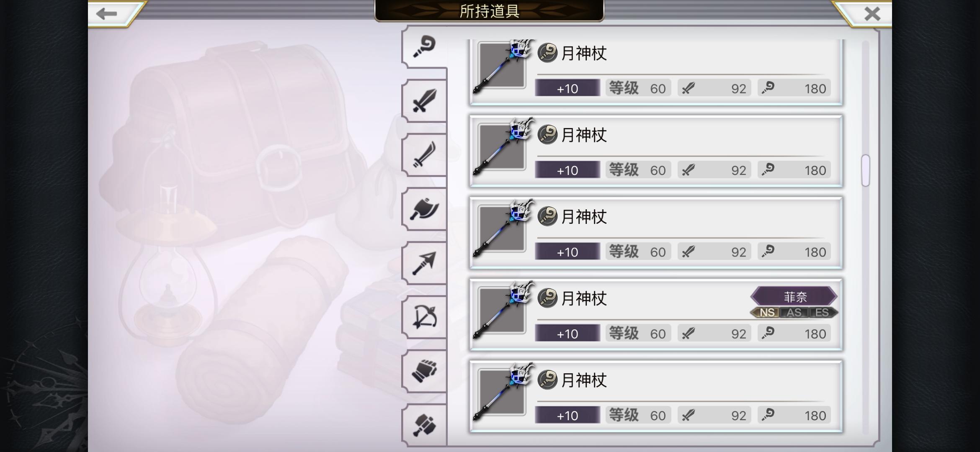Open the hammer weapon category tab
The height and width of the screenshot is (452, 980).
tap(424, 425)
